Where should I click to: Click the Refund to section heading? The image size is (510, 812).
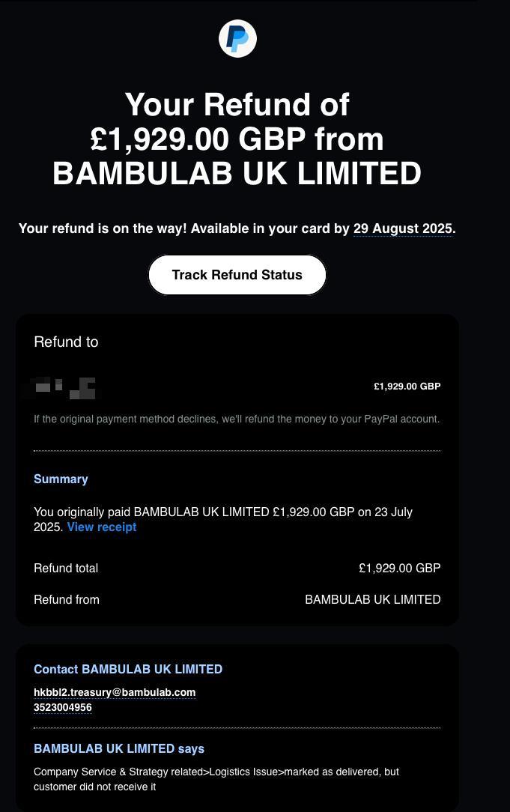coord(66,342)
